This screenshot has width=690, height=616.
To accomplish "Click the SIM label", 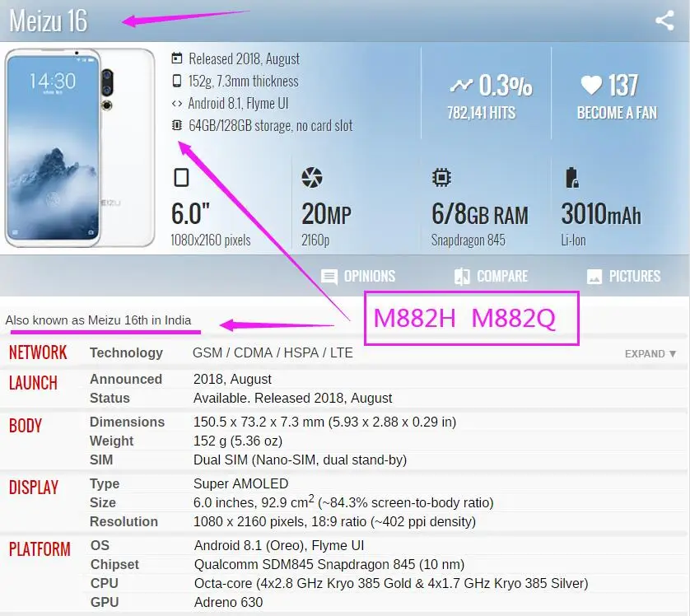I will click(x=101, y=460).
